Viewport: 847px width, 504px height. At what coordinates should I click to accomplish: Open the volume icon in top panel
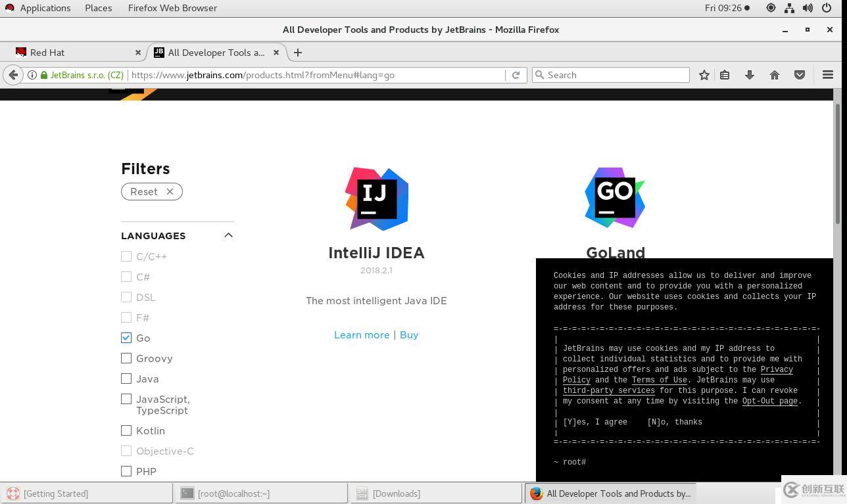(x=808, y=8)
